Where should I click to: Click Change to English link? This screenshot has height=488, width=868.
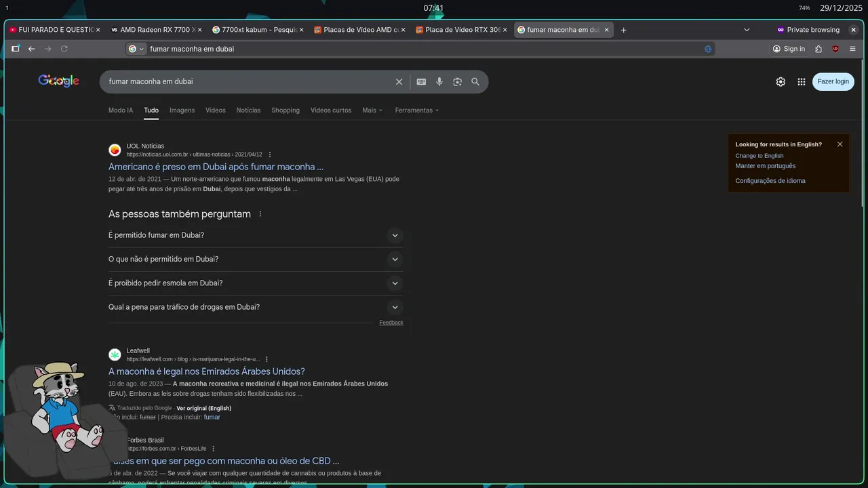[759, 156]
